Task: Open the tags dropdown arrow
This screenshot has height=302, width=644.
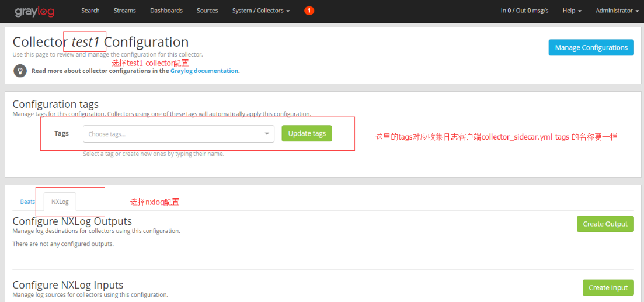Action: [x=267, y=134]
